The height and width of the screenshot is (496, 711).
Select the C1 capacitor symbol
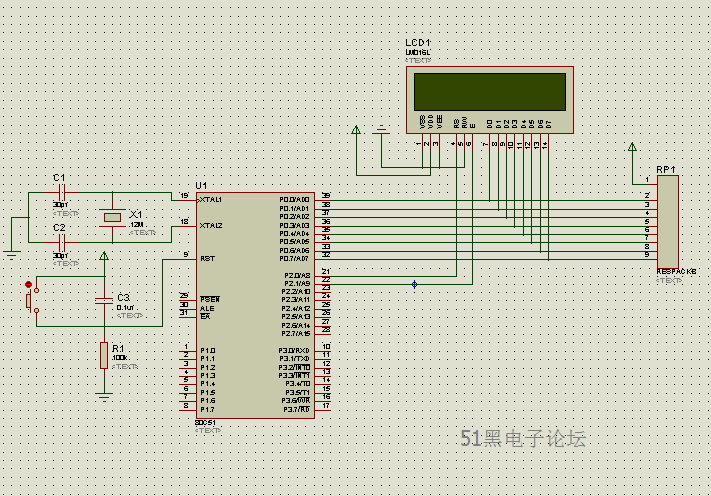(63, 193)
